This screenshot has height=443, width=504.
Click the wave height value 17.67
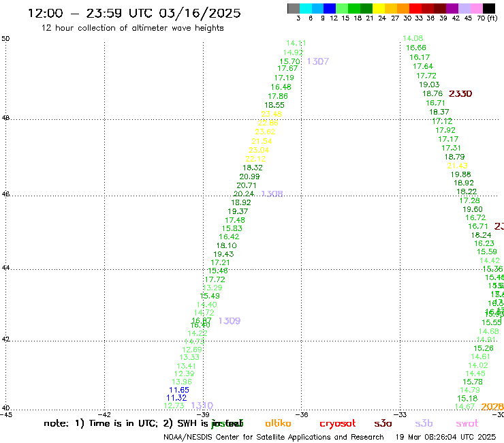(287, 69)
